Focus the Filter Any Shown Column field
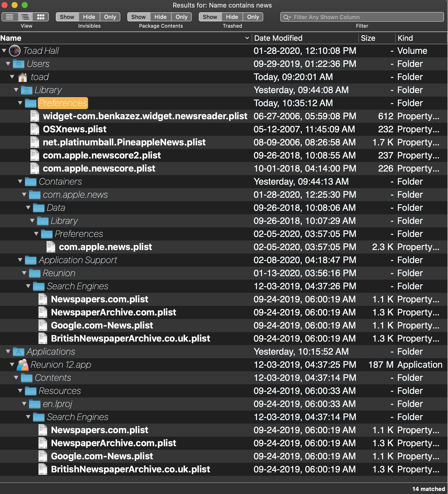Screen dimensions: 448x494 (x=362, y=17)
